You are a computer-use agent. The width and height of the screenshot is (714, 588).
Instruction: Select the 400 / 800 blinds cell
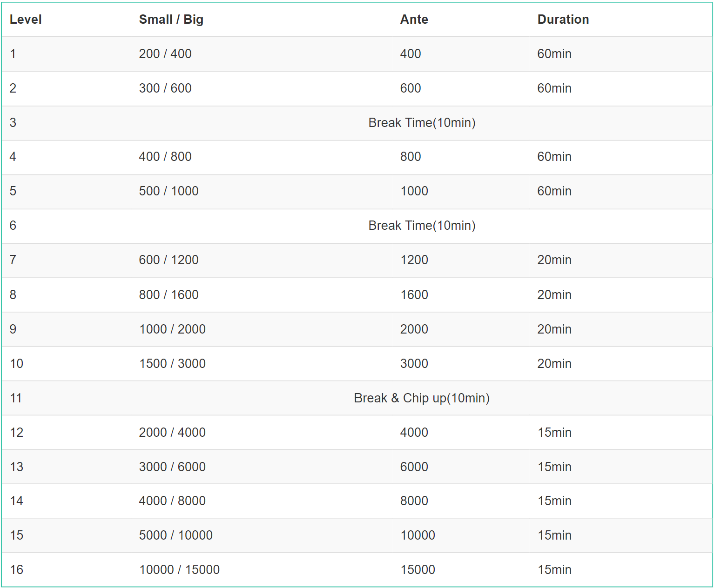coord(165,157)
